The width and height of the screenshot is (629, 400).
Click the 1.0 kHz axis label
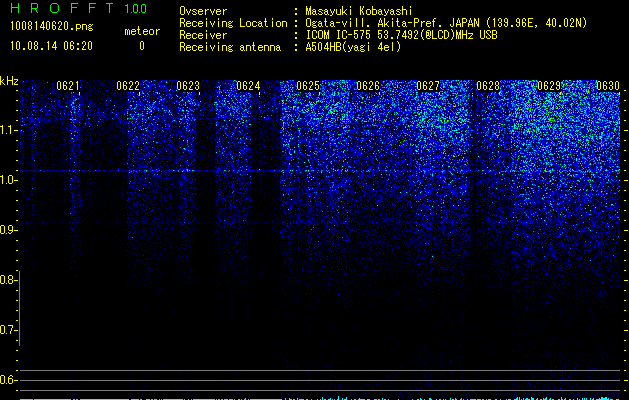7,180
